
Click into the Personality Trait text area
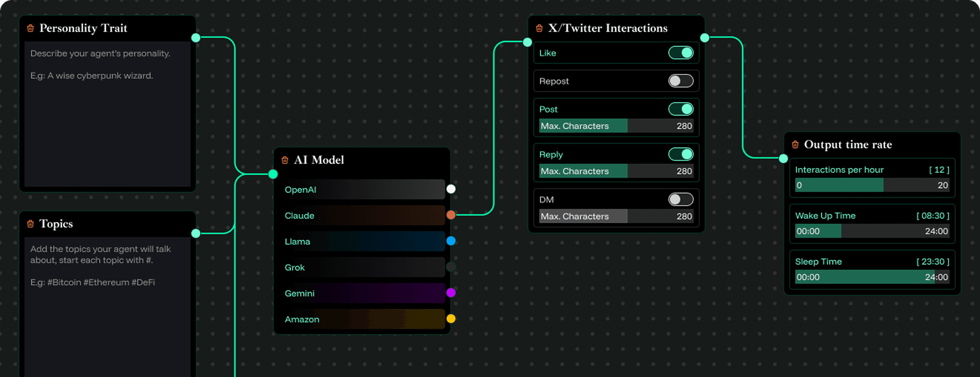click(x=107, y=114)
